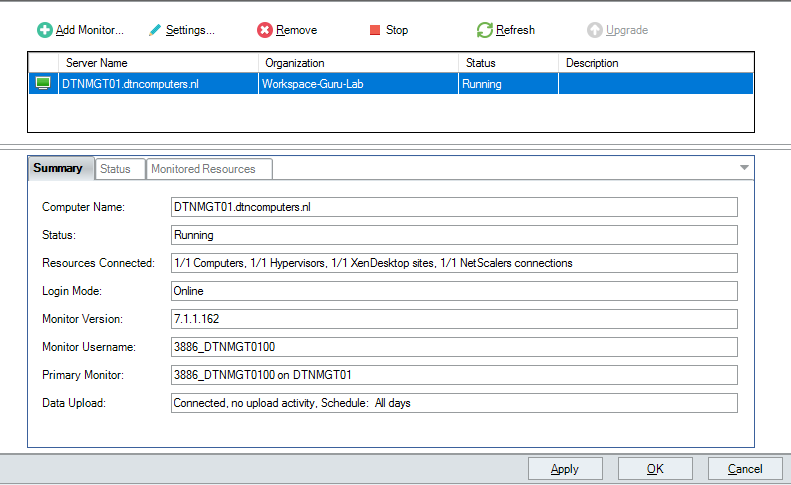Image resolution: width=791 pixels, height=485 pixels.
Task: Click the Cancel button
Action: 745,469
